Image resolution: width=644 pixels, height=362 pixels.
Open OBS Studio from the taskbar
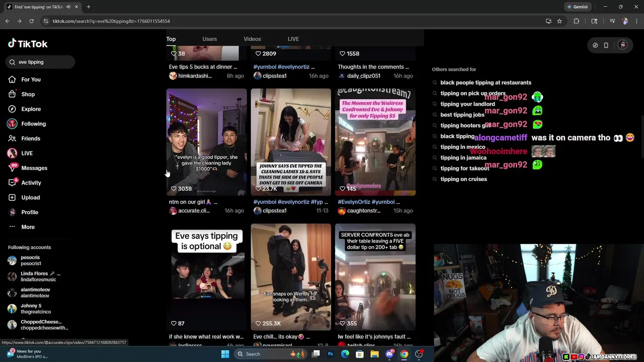(x=419, y=354)
